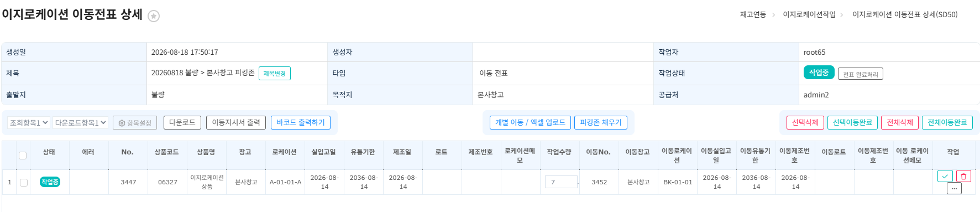Click 개별 이동 / 엑셀 업로드 button

pos(530,122)
